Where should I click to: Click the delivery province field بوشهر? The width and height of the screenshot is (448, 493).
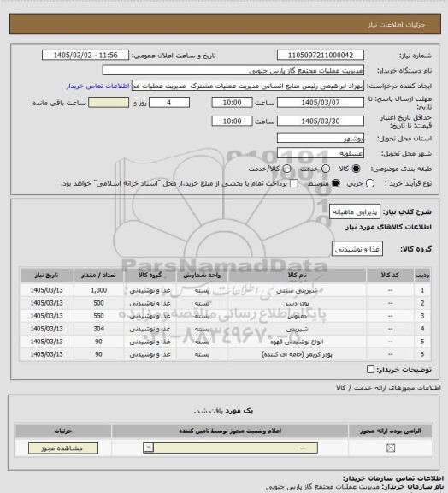[321, 138]
